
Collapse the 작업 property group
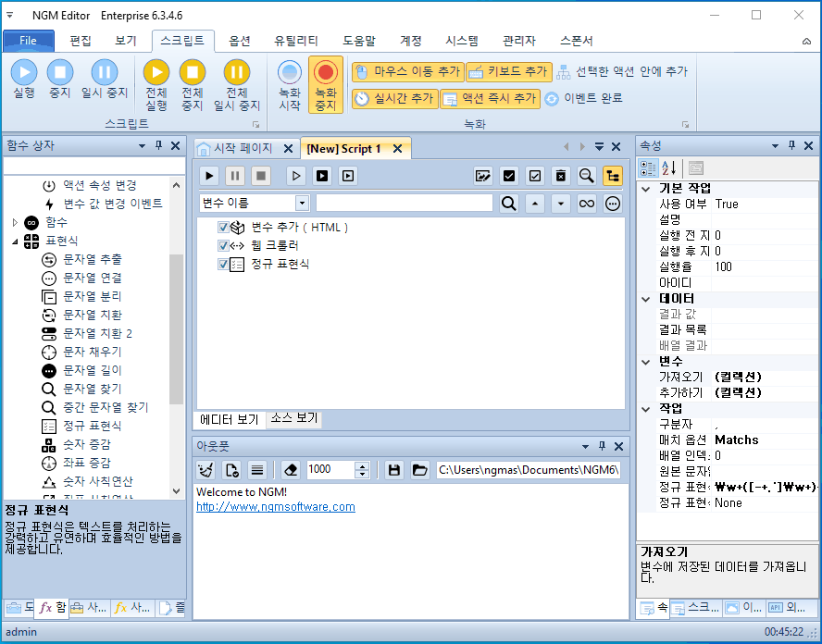646,409
